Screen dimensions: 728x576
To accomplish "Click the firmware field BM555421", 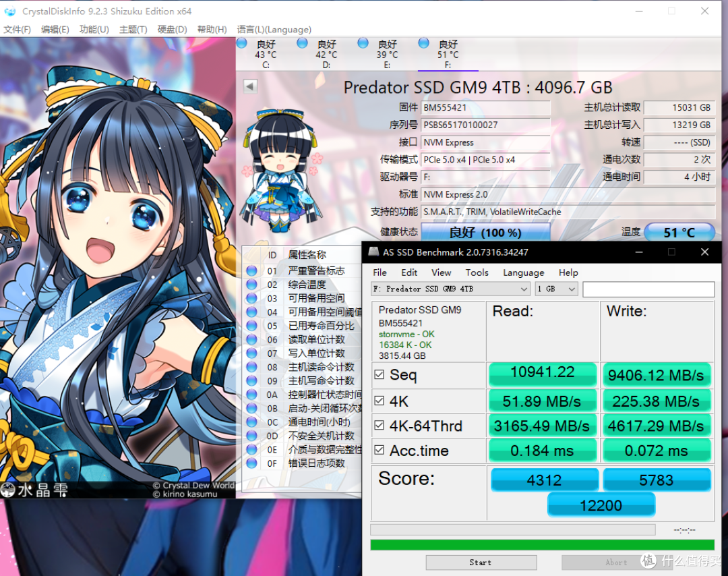I will click(485, 108).
